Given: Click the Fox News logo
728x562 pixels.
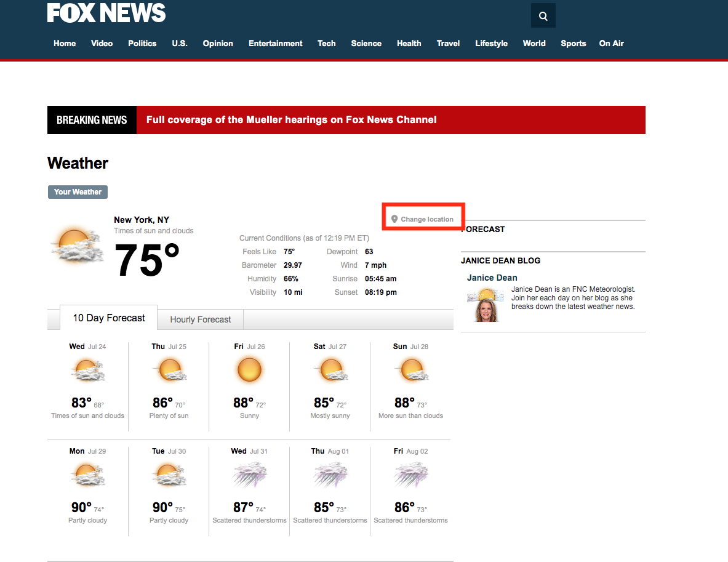Looking at the screenshot, I should [x=106, y=13].
